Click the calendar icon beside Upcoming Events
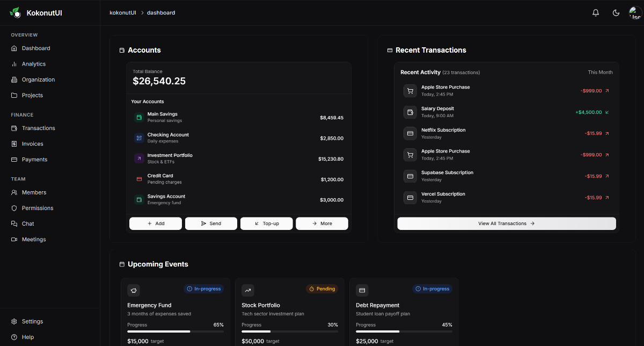 pyautogui.click(x=121, y=264)
